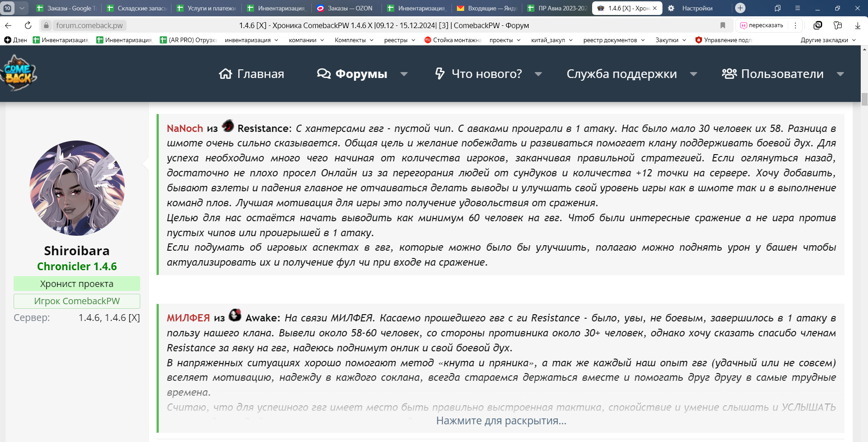Click the Awake clan icon
This screenshot has width=868, height=442.
(235, 315)
